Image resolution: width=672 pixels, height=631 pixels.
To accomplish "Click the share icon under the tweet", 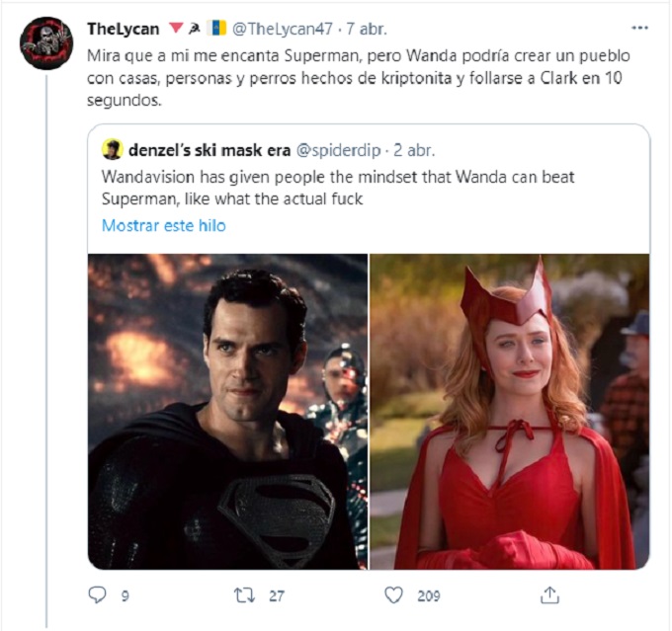I will click(550, 594).
